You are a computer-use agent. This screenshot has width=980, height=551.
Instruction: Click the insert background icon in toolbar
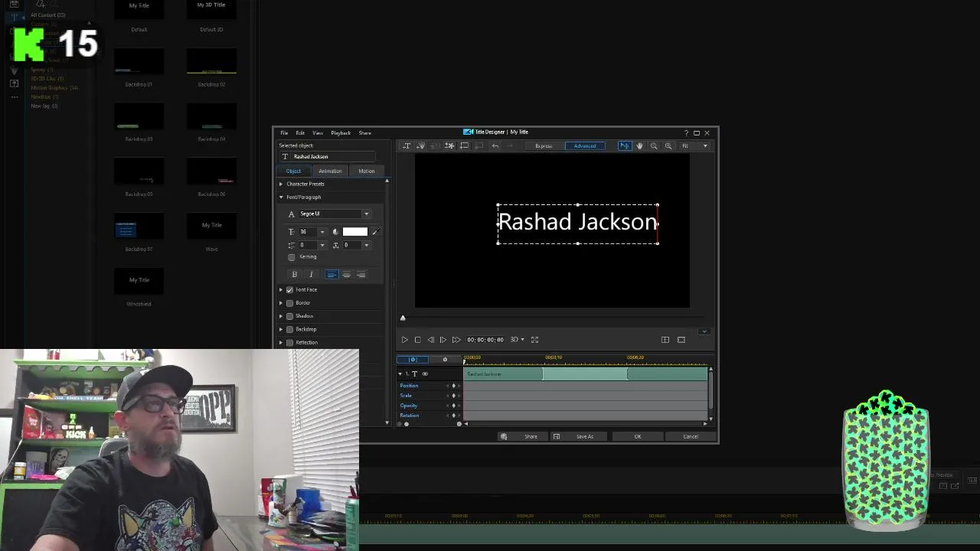pyautogui.click(x=464, y=145)
